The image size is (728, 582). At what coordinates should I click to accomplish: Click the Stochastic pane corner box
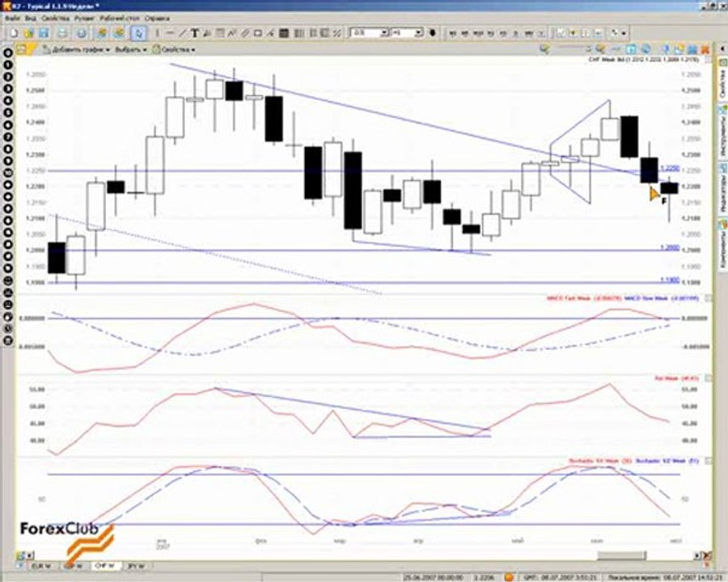coord(708,461)
